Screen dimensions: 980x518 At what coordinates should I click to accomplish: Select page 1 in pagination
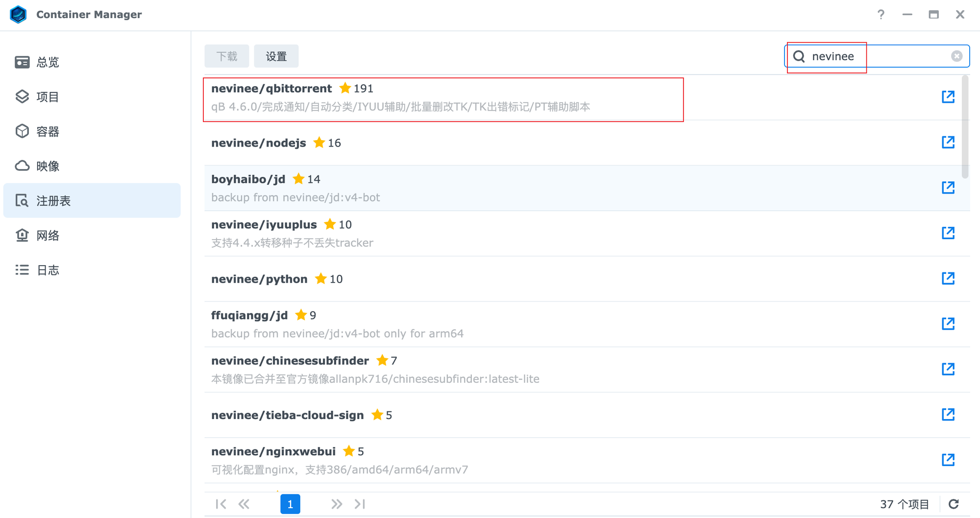pyautogui.click(x=290, y=504)
